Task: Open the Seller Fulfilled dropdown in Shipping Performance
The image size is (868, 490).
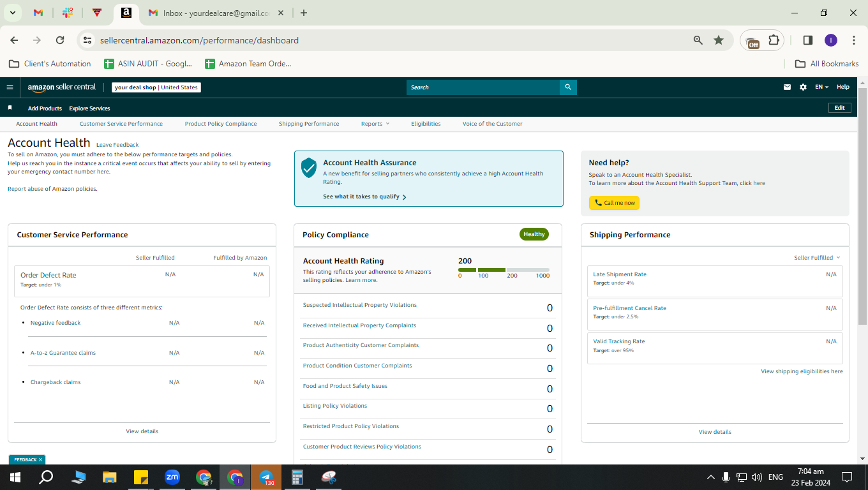Action: point(817,258)
